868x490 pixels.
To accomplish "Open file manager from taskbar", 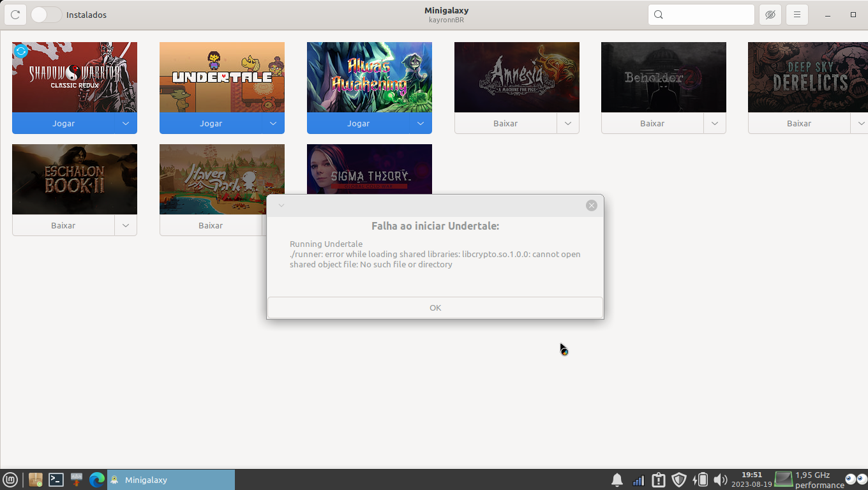I will coord(36,479).
